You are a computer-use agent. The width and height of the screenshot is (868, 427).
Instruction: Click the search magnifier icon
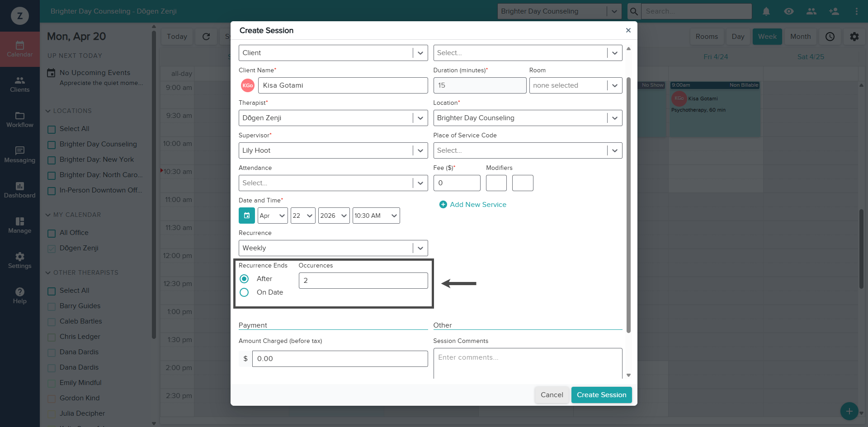(x=634, y=11)
